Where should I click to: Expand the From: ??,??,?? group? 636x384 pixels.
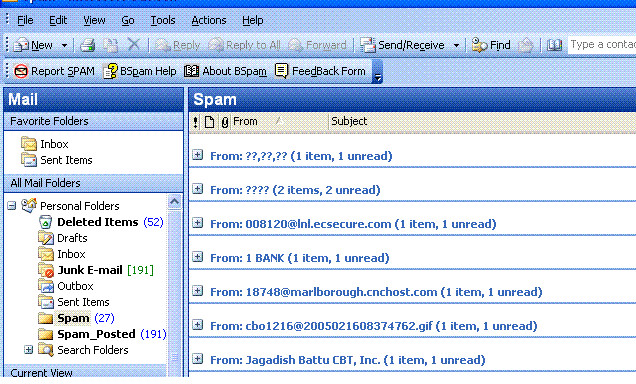click(x=198, y=154)
